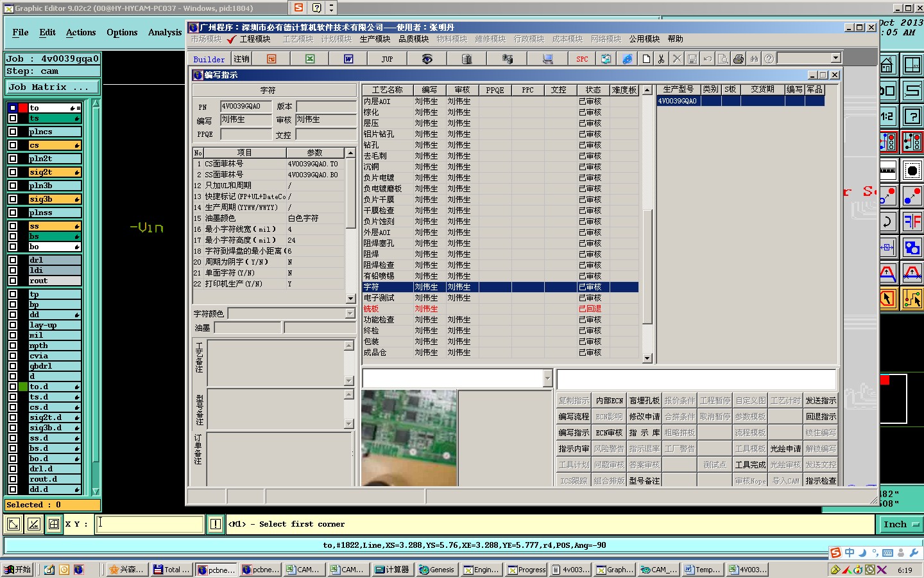Screen dimensions: 924x578
Task: Click the 指示检查 button
Action: pos(821,480)
